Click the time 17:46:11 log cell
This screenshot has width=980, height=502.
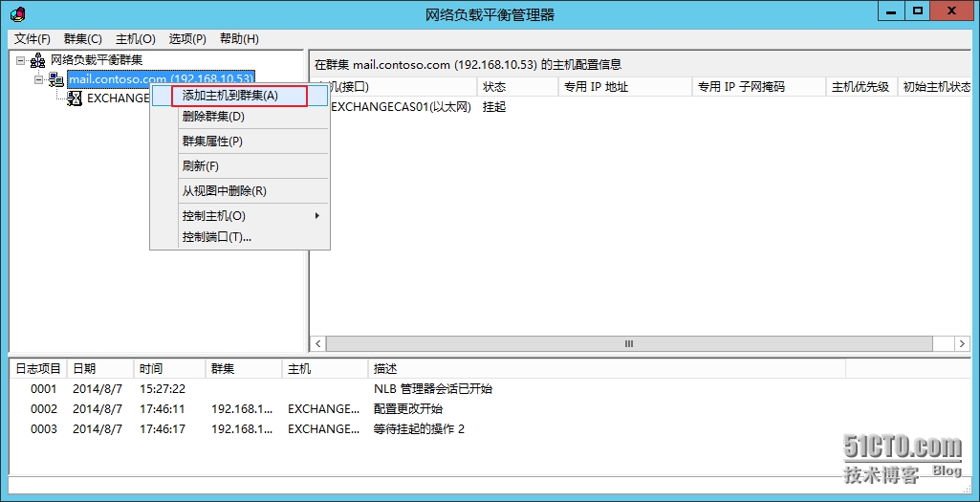pos(163,409)
